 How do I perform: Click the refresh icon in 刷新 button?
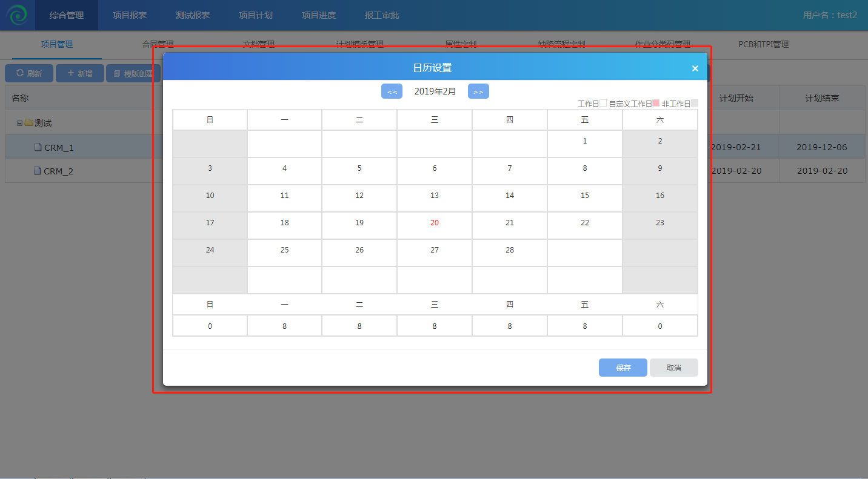[20, 73]
